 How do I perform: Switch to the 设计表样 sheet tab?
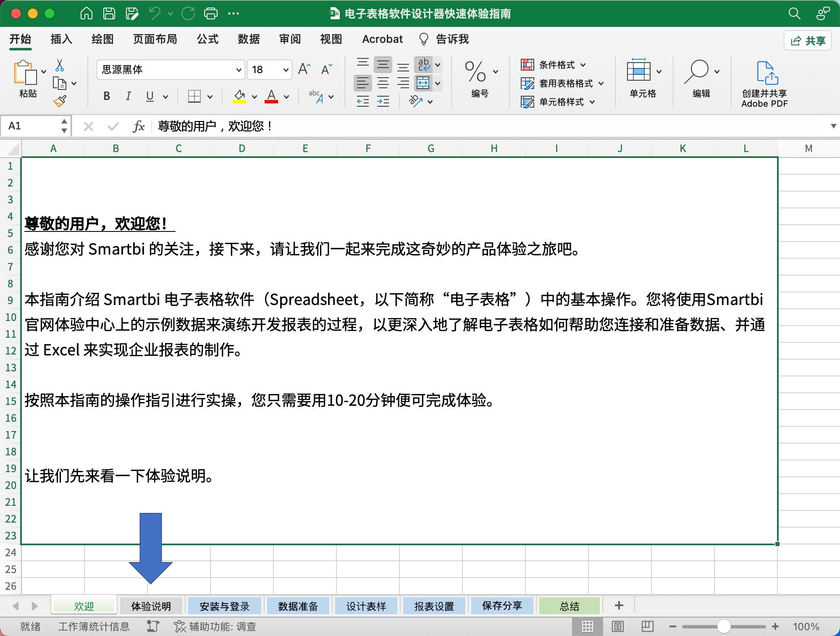[366, 606]
